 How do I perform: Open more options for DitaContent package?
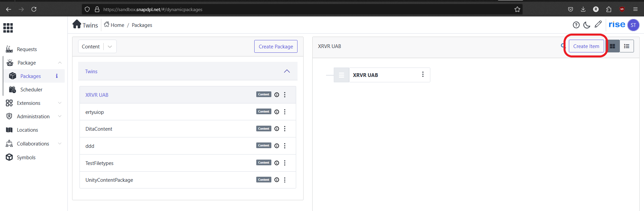pos(285,129)
